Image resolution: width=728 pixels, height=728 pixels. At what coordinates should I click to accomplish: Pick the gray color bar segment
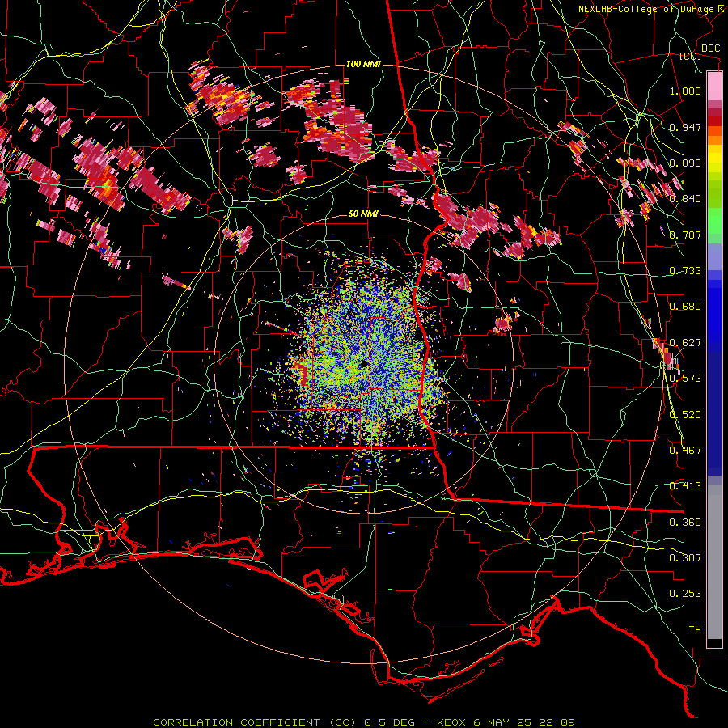pyautogui.click(x=714, y=562)
